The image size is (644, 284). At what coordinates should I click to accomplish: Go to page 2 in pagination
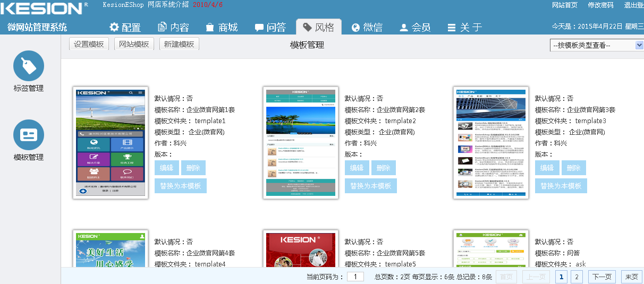[x=577, y=277]
